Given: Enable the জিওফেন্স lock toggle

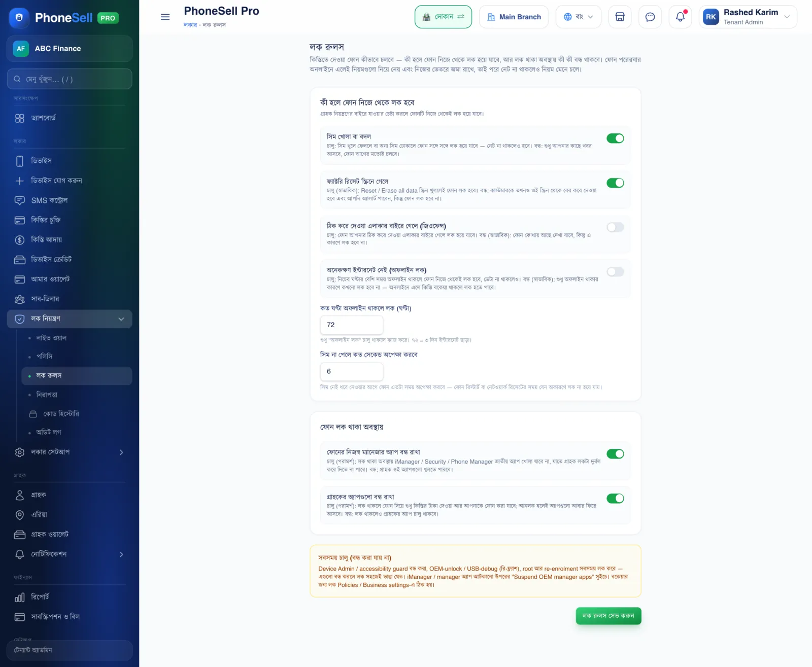Looking at the screenshot, I should tap(615, 227).
